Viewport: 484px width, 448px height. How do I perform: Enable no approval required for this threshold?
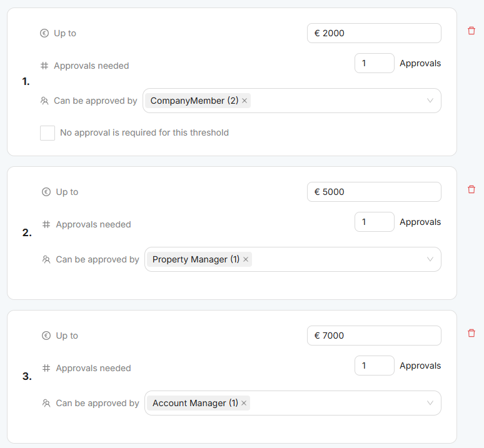coord(48,132)
